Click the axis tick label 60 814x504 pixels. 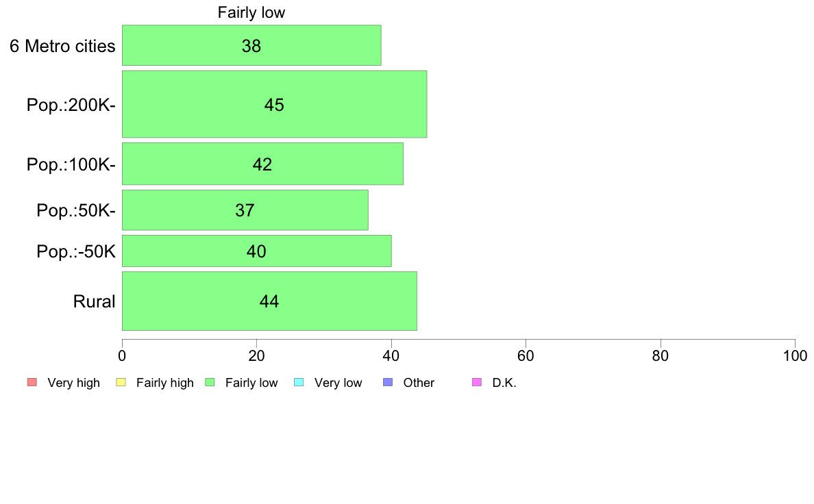click(x=526, y=355)
